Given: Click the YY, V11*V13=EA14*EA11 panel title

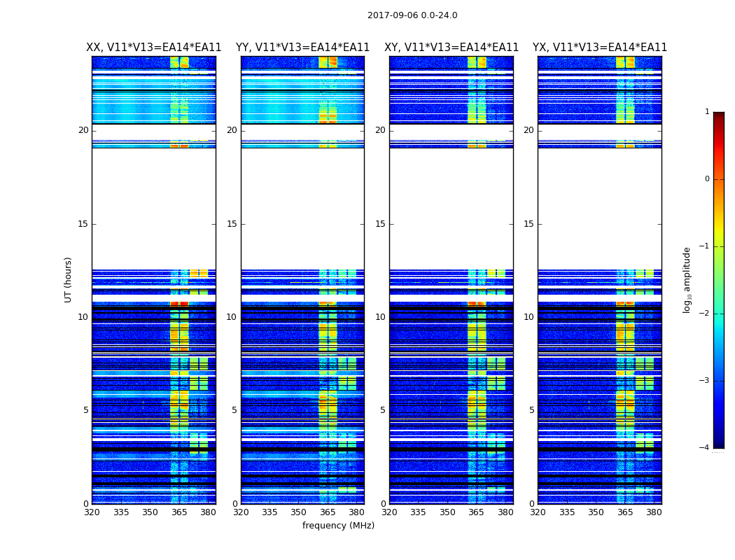Looking at the screenshot, I should 303,48.
